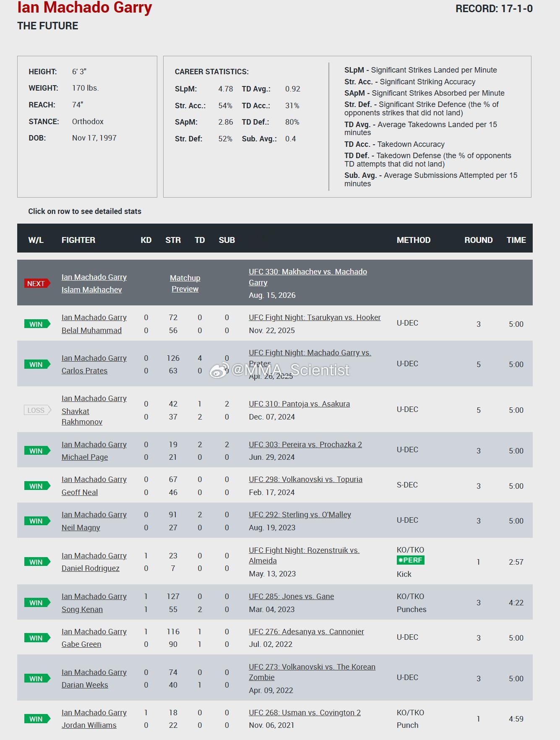Click the METHOD column header
The height and width of the screenshot is (740, 560).
pyautogui.click(x=414, y=240)
